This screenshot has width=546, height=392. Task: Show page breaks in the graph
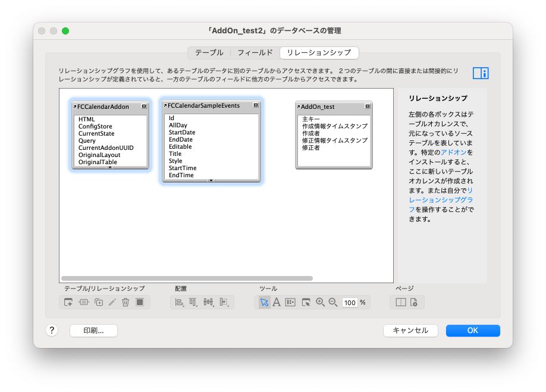tap(401, 302)
